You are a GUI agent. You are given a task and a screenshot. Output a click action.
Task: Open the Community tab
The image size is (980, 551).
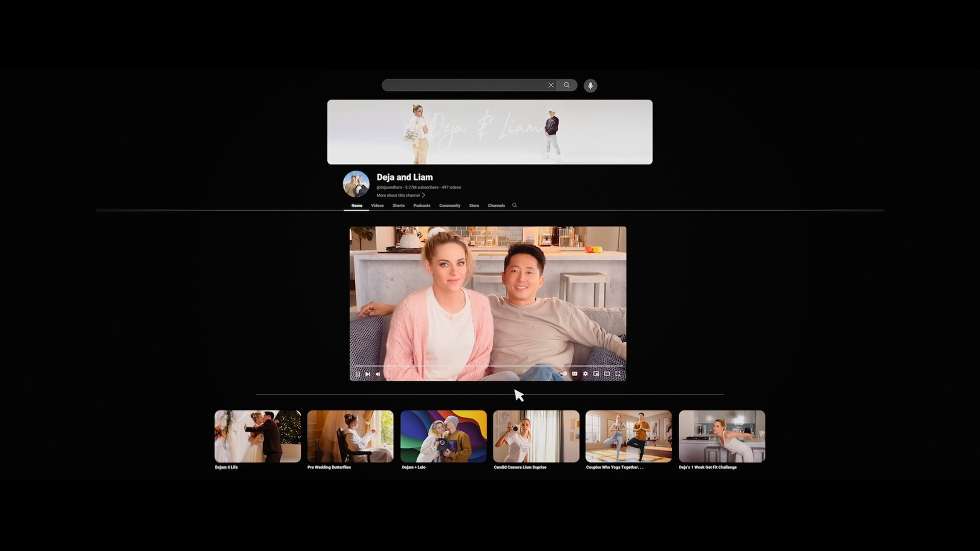tap(449, 205)
